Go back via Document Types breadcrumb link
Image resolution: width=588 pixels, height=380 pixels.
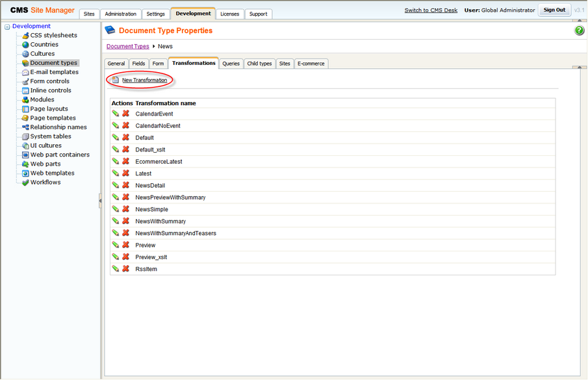128,46
